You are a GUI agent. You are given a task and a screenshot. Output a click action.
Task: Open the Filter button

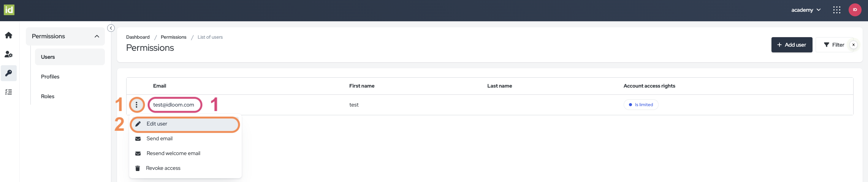833,45
